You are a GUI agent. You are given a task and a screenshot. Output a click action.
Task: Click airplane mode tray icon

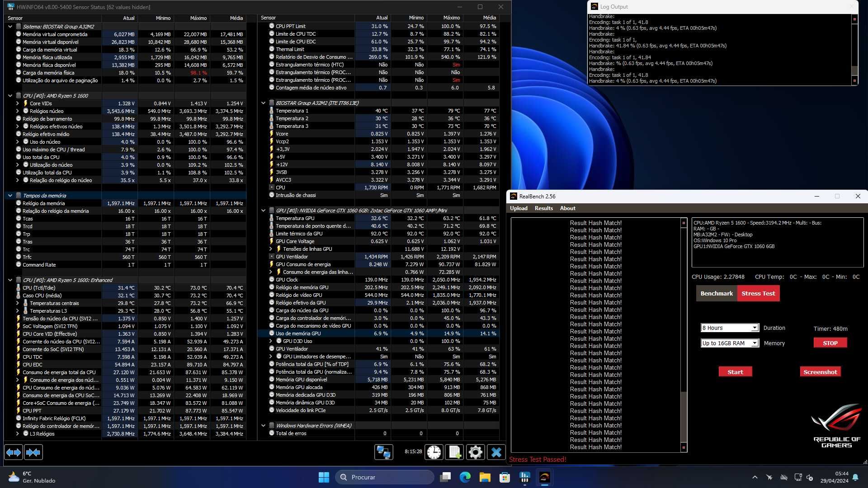pos(769,477)
